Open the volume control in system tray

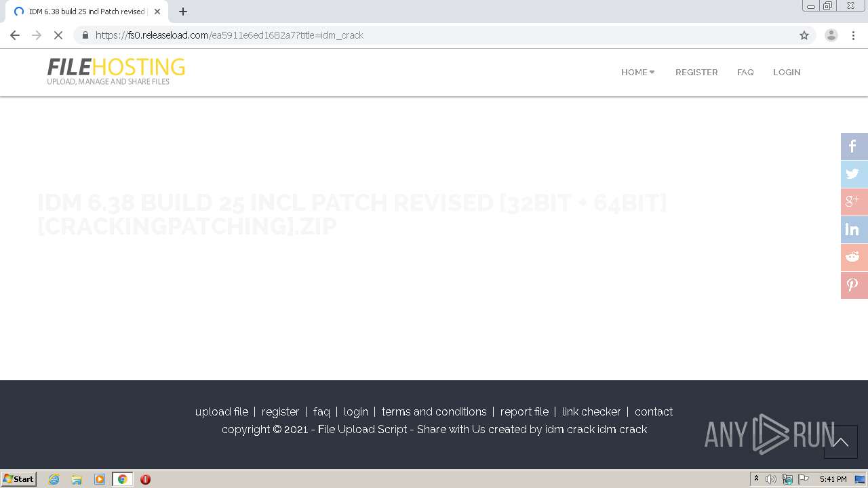pos(771,479)
